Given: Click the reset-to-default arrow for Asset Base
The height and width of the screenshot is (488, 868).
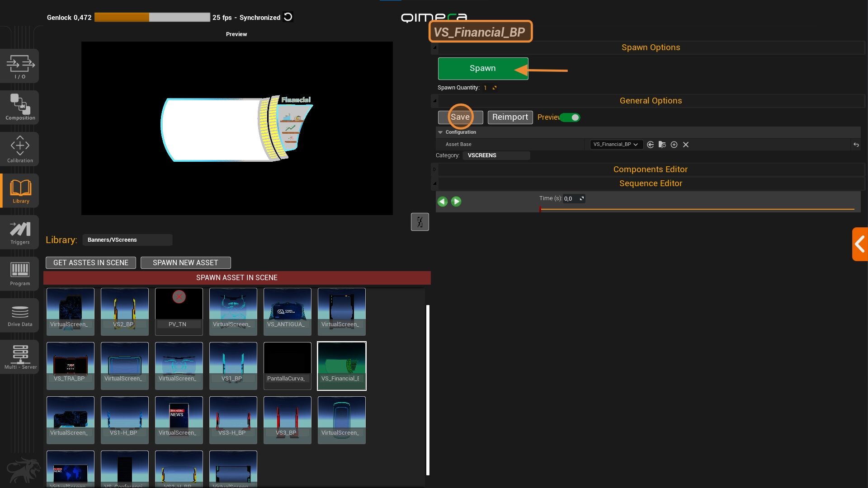Looking at the screenshot, I should click(856, 145).
